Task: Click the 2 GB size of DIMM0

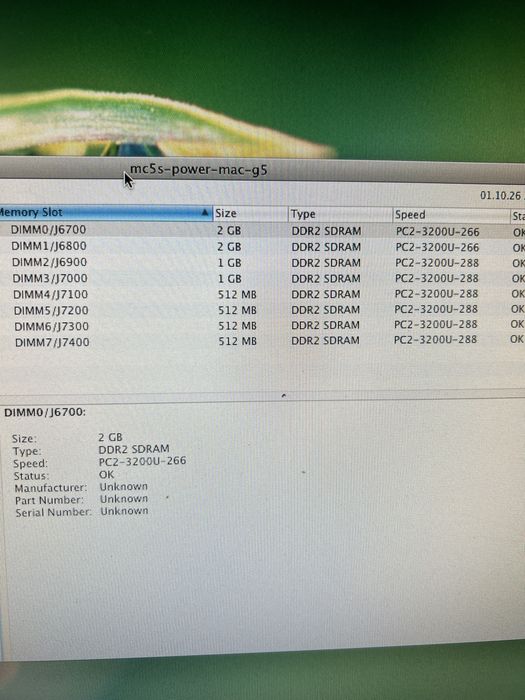Action: [229, 231]
